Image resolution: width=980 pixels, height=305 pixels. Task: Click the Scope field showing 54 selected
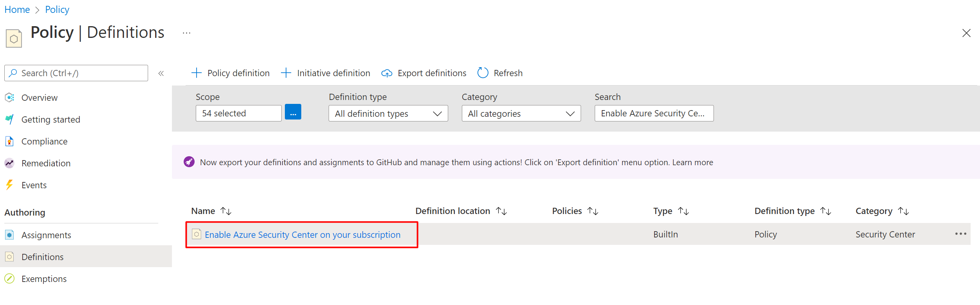pos(238,113)
